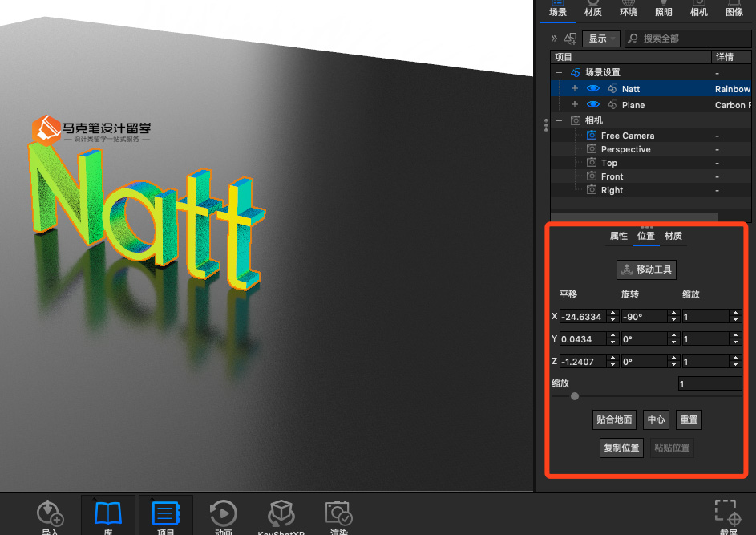Open the 显示 display dropdown
756x535 pixels.
pos(600,39)
